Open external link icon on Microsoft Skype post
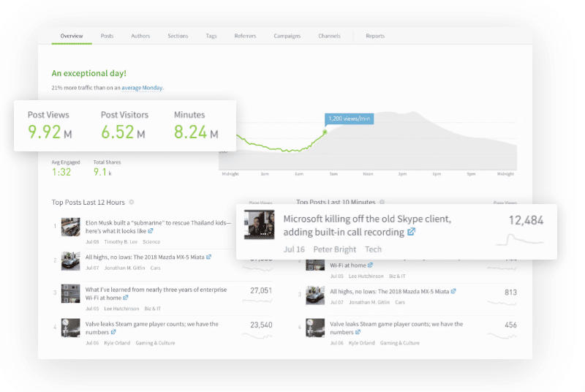The height and width of the screenshot is (392, 585). (411, 232)
